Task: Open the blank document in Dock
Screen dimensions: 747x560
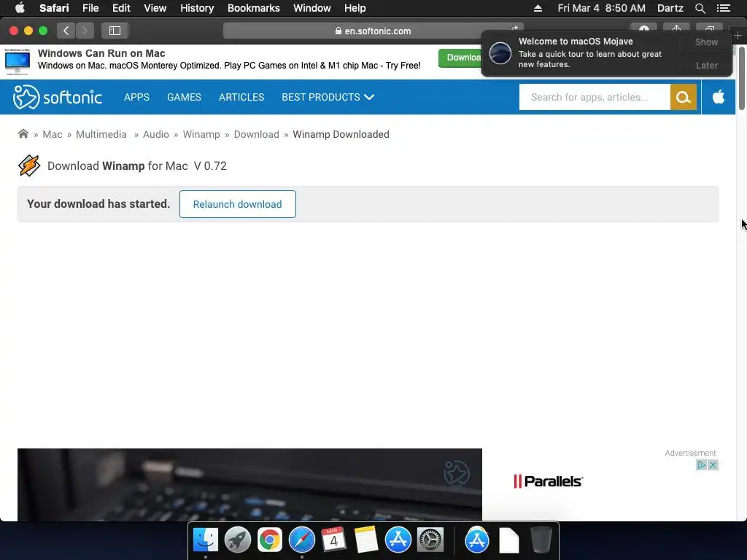Action: pos(508,540)
